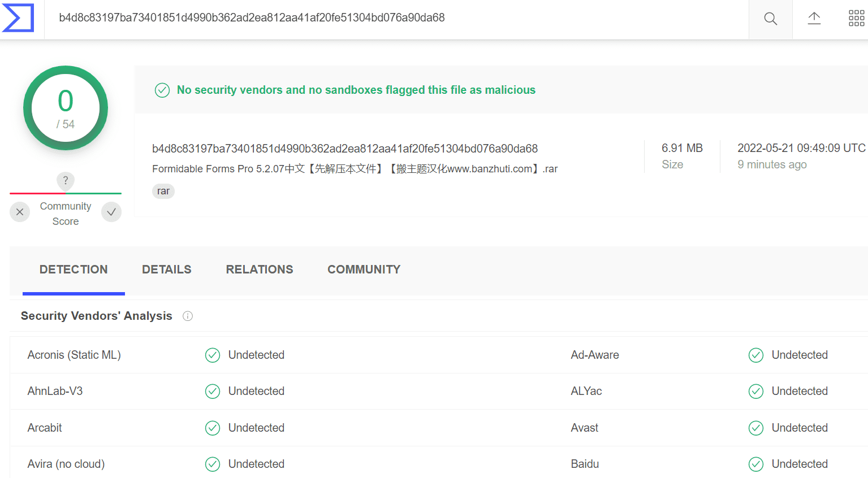Click the upload file icon

point(814,19)
